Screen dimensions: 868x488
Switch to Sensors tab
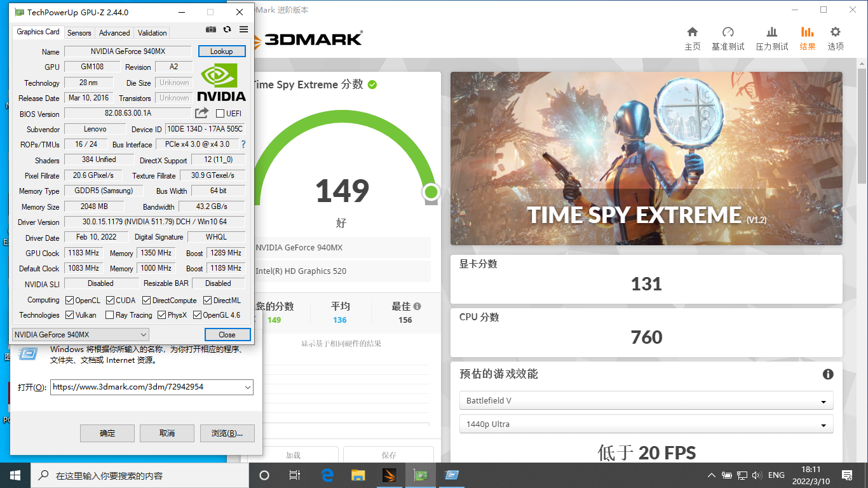(79, 32)
